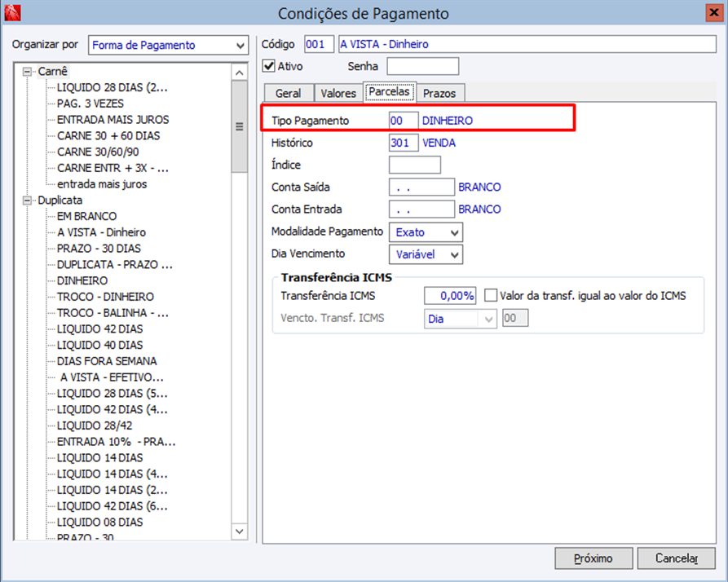Click the tree scrollbar up arrow
728x582 pixels.
(x=239, y=73)
